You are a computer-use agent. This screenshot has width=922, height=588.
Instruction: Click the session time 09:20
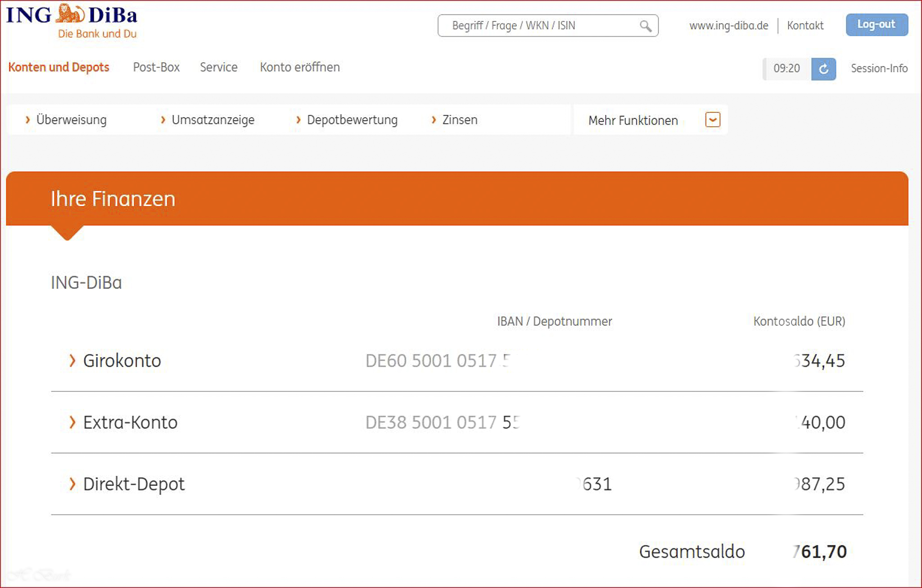786,69
